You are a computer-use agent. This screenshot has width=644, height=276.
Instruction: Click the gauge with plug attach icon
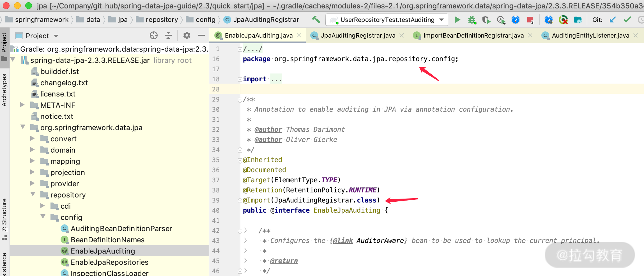[x=549, y=20]
